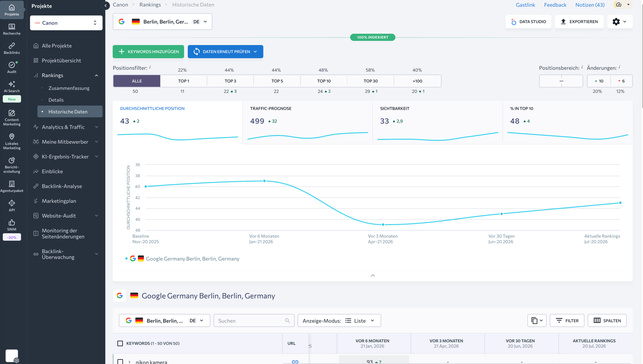This screenshot has height=364, width=643.
Task: Open Zusammenfassung under Rankings
Action: pyautogui.click(x=69, y=88)
